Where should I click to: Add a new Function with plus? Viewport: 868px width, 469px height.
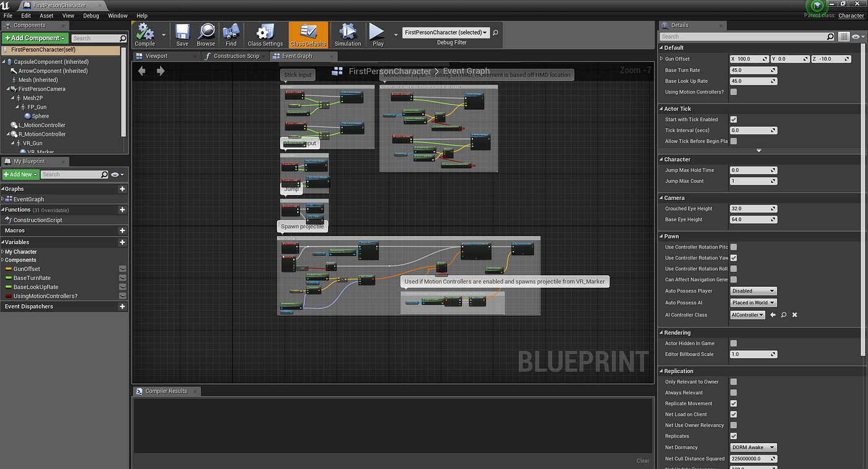click(x=122, y=210)
